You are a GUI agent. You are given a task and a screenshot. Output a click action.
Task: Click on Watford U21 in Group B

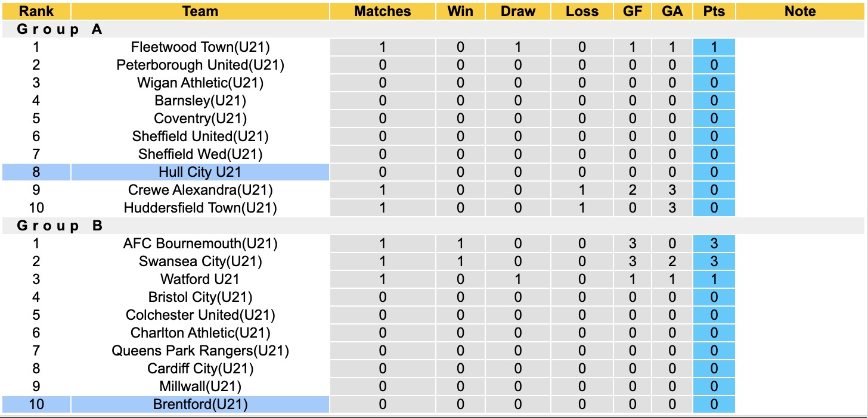[200, 279]
